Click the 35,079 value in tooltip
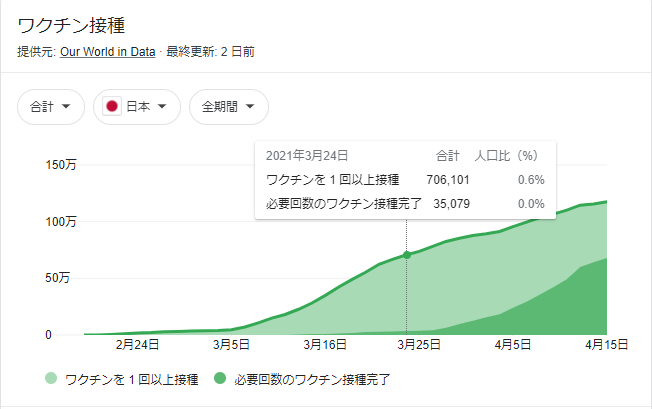652x409 pixels. click(452, 204)
